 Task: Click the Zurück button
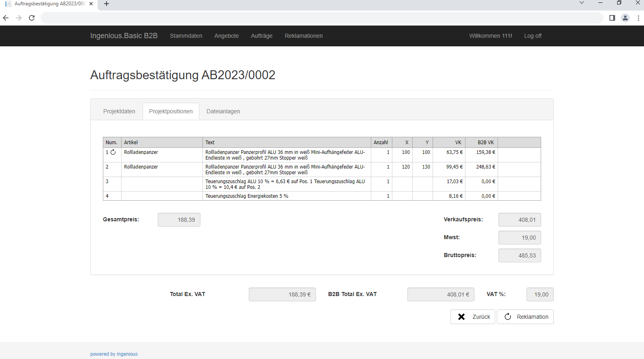point(473,317)
